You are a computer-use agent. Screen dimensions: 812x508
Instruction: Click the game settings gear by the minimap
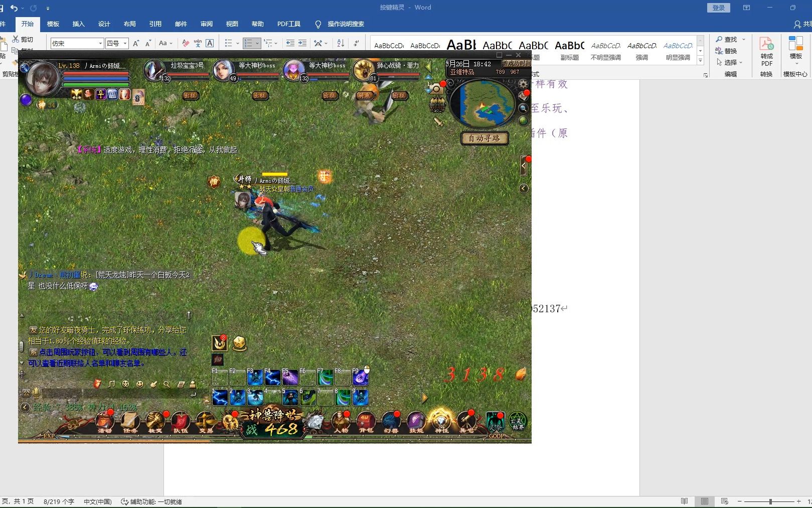tap(524, 84)
